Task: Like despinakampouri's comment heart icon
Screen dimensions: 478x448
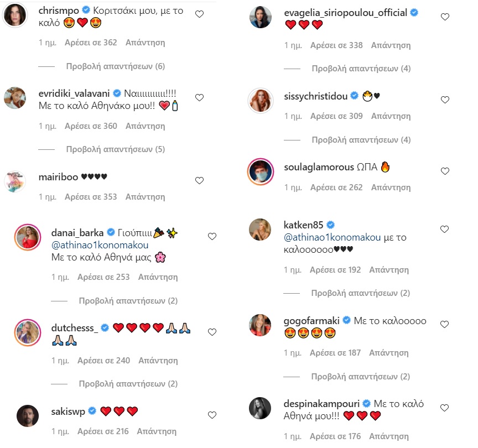Action: (x=444, y=408)
